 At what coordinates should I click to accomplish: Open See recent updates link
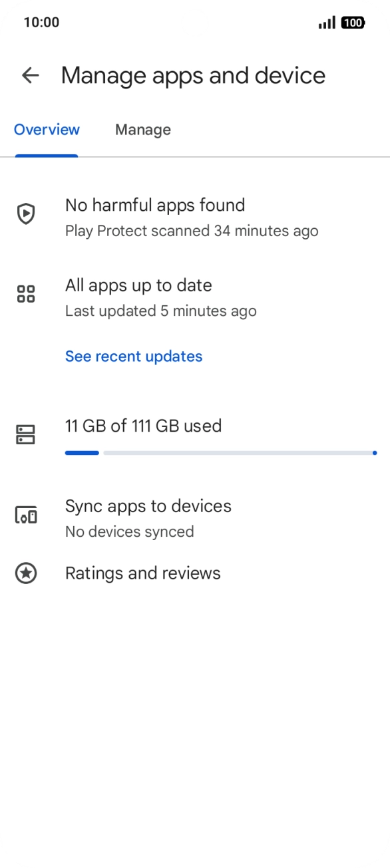134,357
